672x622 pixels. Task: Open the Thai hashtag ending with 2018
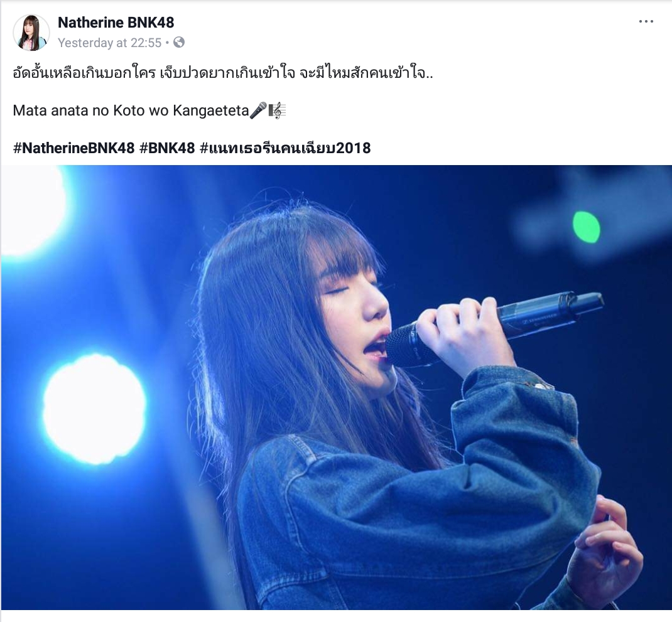(285, 147)
